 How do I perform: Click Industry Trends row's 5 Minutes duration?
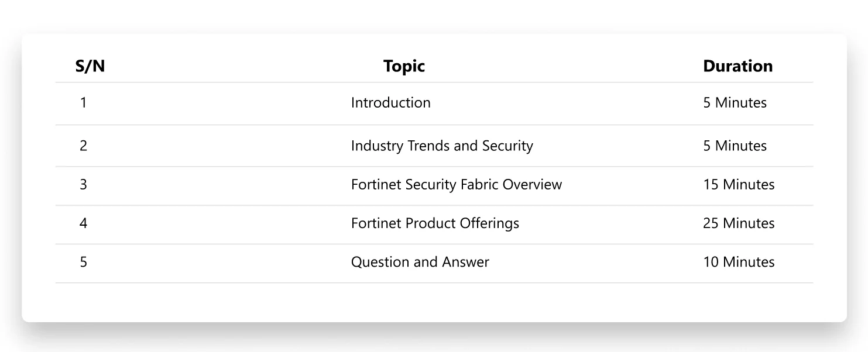(735, 146)
